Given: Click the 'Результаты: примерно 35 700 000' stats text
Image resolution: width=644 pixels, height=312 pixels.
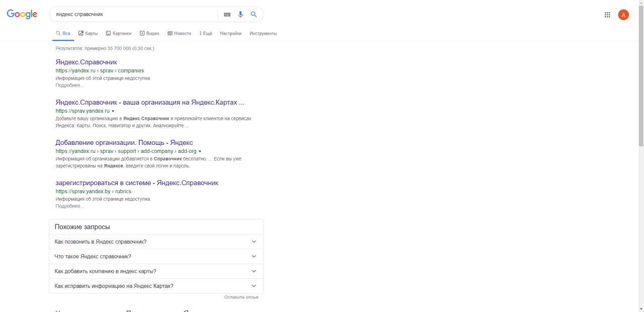Looking at the screenshot, I should [x=105, y=48].
